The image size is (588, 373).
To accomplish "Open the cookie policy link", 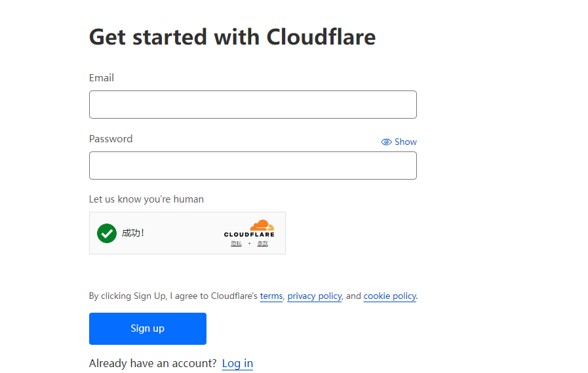I will pos(389,296).
